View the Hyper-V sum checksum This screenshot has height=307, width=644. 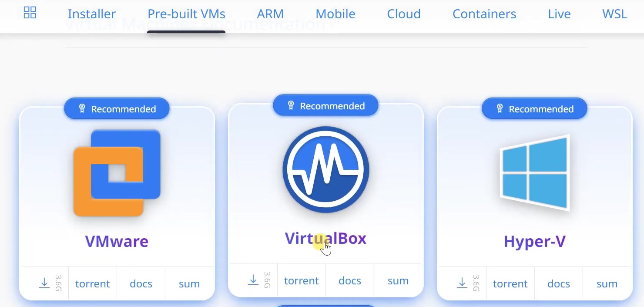[x=607, y=284]
